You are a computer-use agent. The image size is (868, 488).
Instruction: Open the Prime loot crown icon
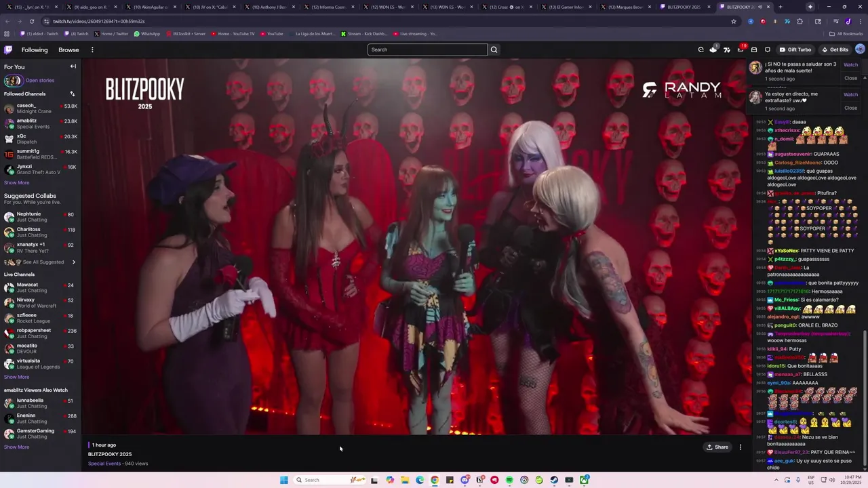[713, 49]
